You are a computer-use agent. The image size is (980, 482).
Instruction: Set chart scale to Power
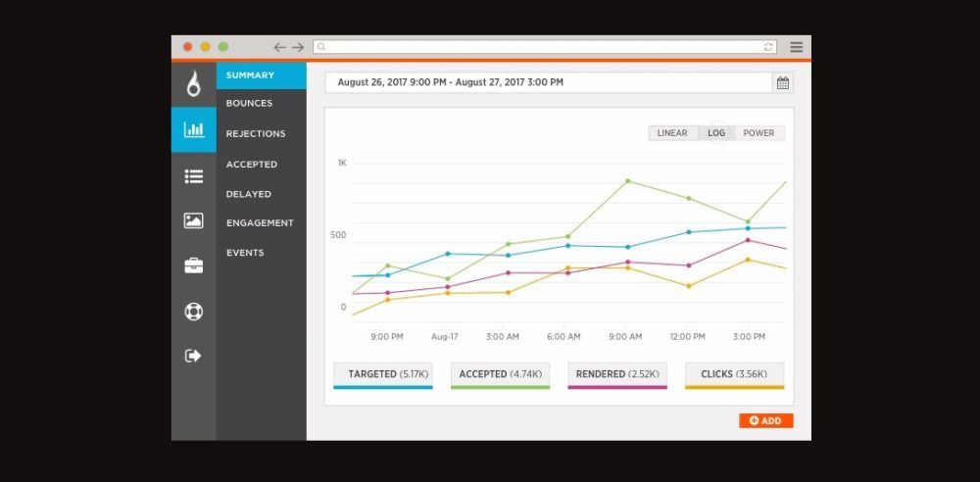pos(759,133)
